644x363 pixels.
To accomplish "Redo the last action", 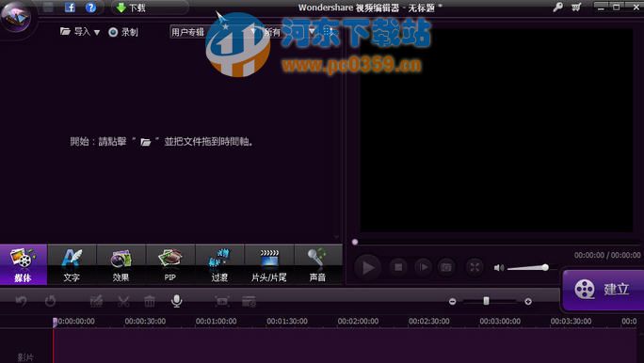I will (x=50, y=302).
